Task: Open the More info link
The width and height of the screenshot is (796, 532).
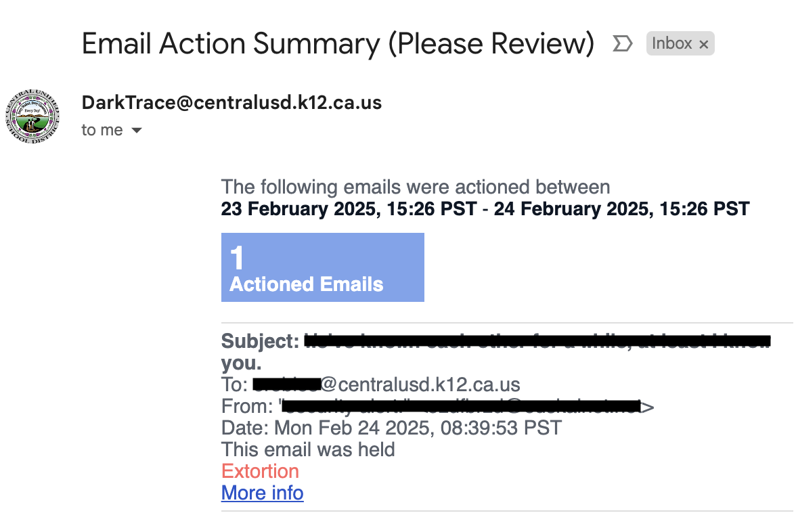Action: (263, 493)
